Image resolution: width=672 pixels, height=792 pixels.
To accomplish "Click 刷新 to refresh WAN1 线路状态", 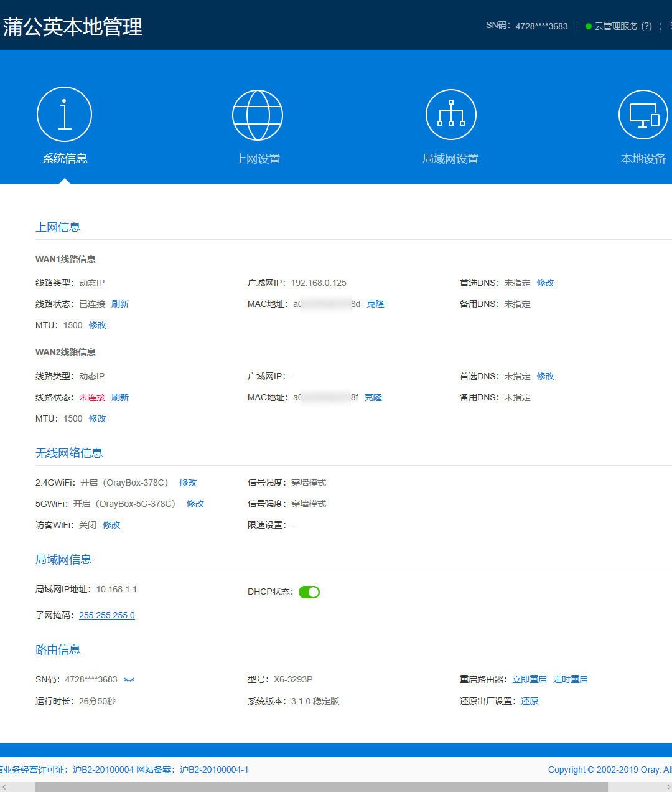I will pos(120,303).
